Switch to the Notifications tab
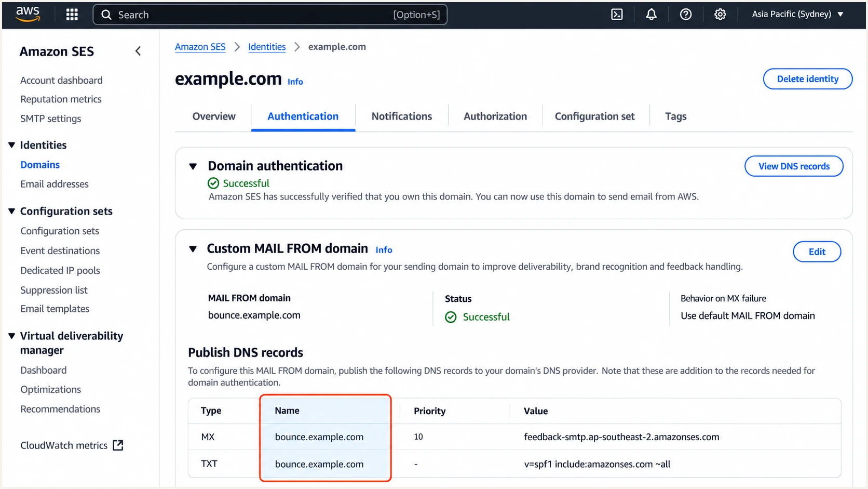 pos(402,116)
